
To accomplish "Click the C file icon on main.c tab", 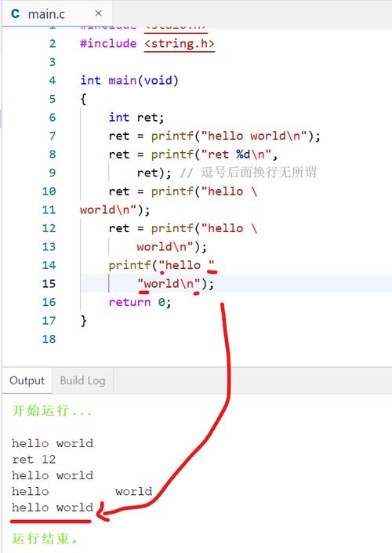I will [15, 14].
